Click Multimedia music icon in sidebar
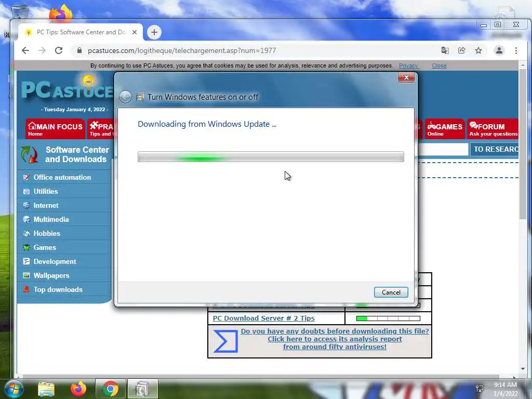 tap(26, 220)
